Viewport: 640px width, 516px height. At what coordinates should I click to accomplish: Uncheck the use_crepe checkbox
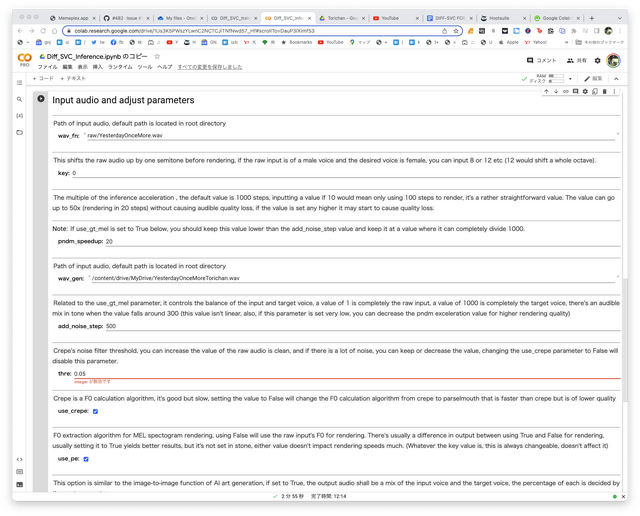click(x=95, y=411)
